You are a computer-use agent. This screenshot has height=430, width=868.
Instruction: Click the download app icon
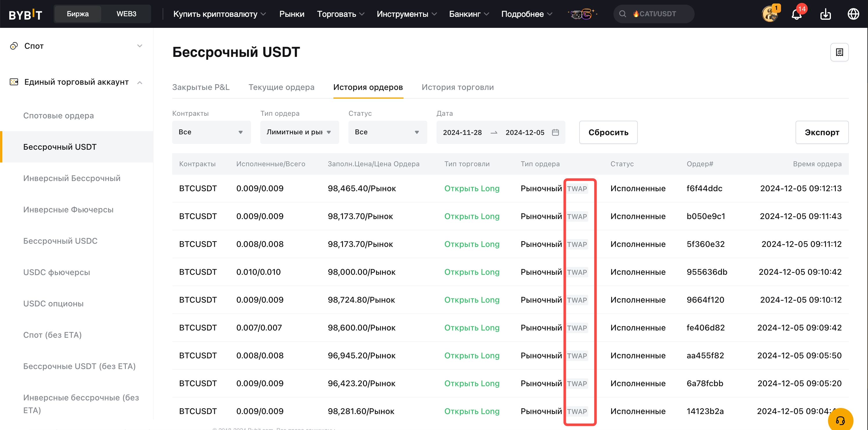[x=825, y=14]
